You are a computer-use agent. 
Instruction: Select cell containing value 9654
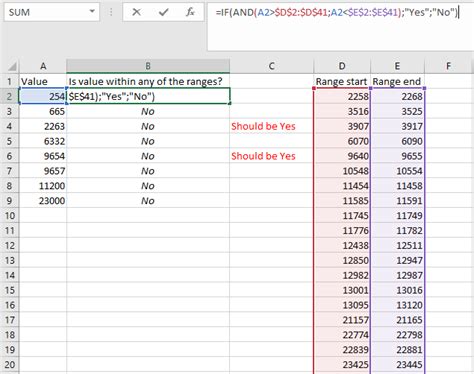(x=43, y=156)
